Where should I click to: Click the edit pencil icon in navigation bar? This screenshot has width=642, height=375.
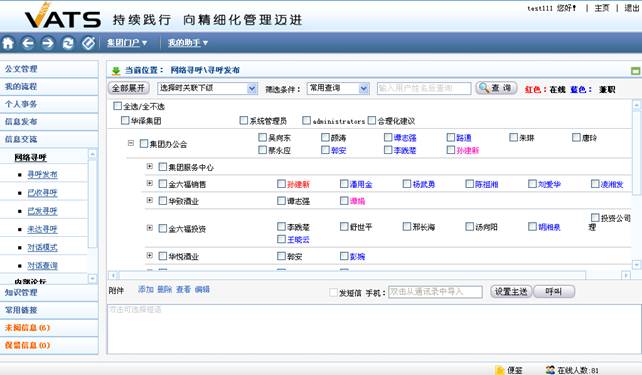point(88,43)
